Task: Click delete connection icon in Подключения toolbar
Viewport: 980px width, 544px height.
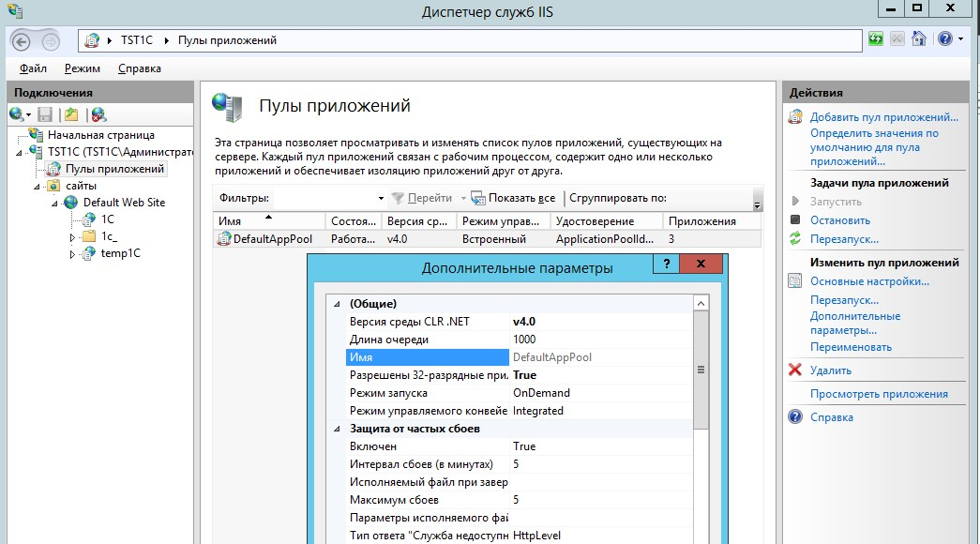Action: point(98,114)
